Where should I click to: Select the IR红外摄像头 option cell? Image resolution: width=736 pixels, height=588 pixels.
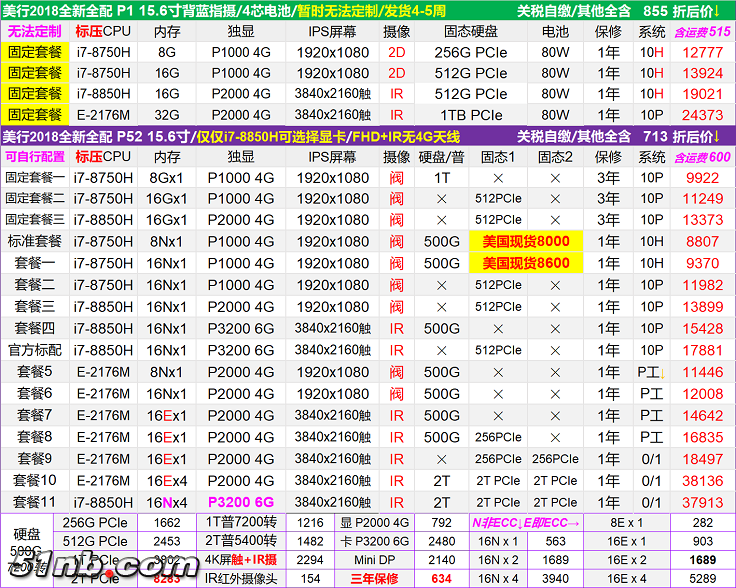240,578
